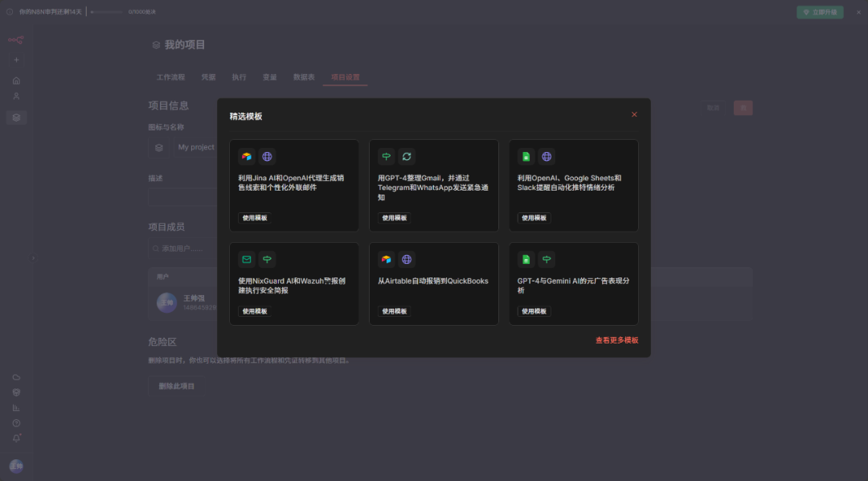Select the 项目设置 tab

point(346,77)
